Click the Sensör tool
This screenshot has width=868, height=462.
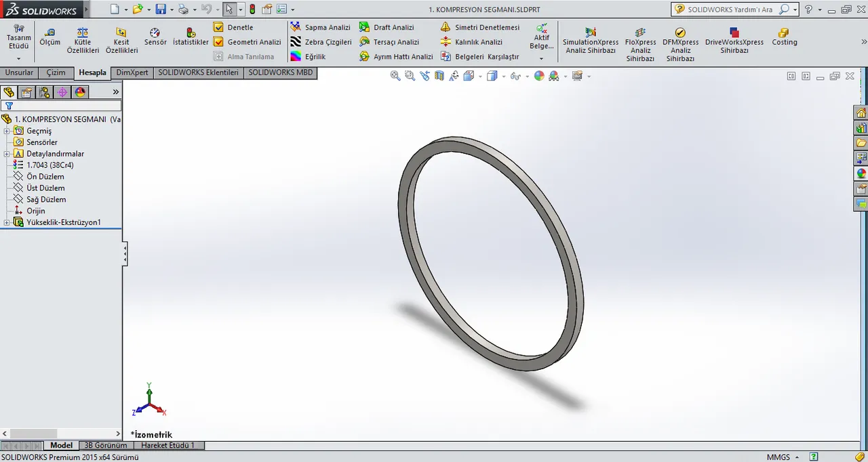pyautogui.click(x=155, y=37)
